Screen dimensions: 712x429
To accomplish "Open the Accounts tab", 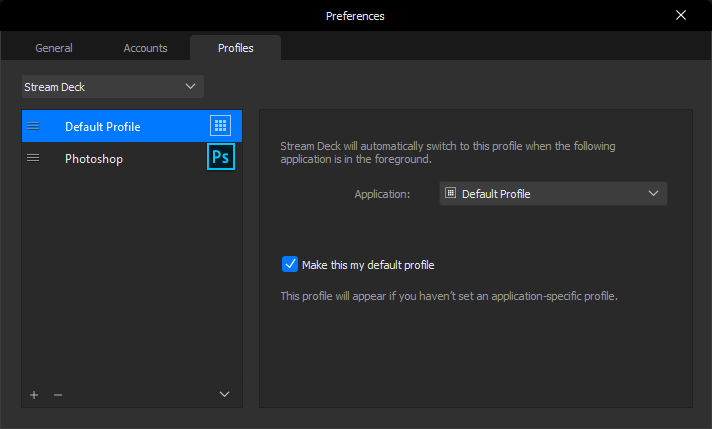I will (145, 48).
